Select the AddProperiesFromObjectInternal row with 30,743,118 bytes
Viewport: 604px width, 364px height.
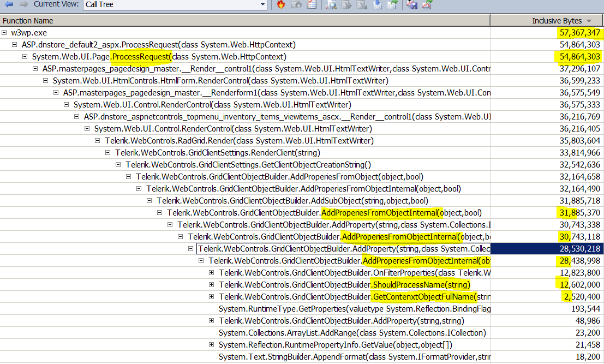(x=339, y=236)
